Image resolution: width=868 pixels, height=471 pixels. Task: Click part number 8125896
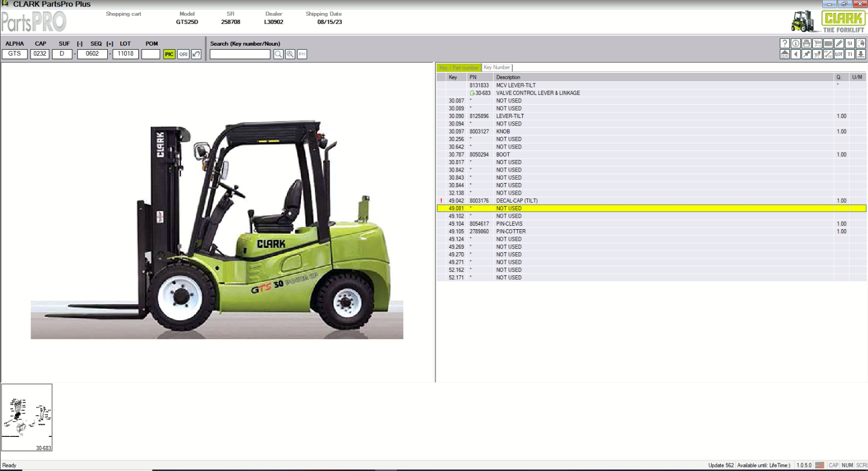coord(479,116)
